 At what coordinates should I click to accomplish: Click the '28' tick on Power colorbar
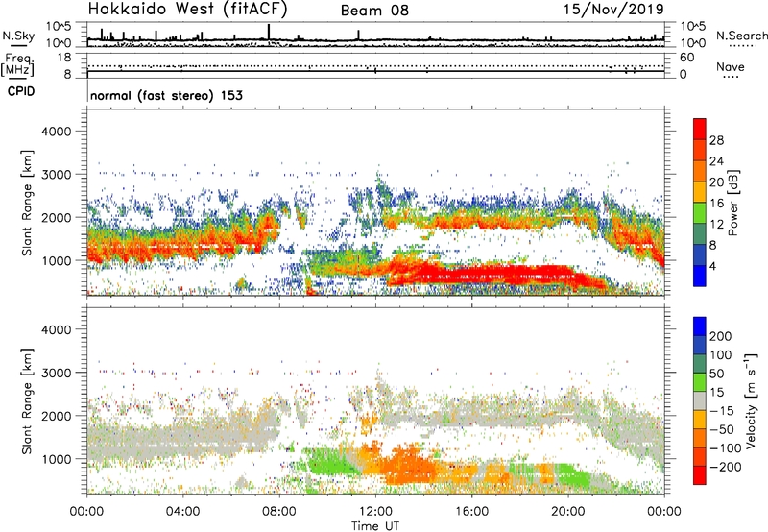tap(716, 140)
